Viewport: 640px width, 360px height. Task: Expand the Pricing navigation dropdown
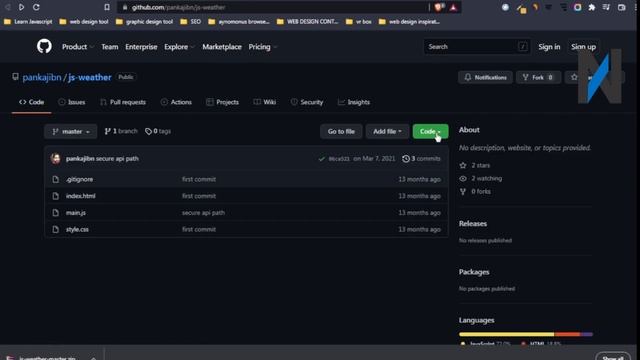(x=262, y=47)
